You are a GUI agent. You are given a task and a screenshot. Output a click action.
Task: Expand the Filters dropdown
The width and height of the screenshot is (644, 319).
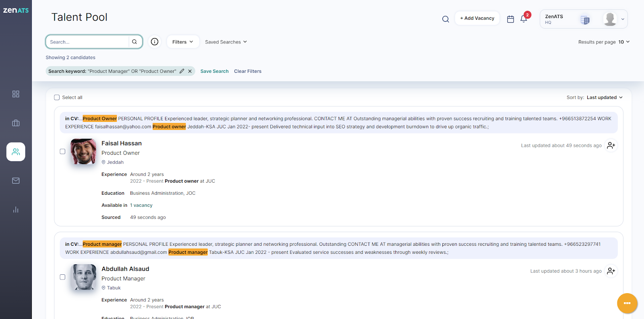[x=183, y=42]
